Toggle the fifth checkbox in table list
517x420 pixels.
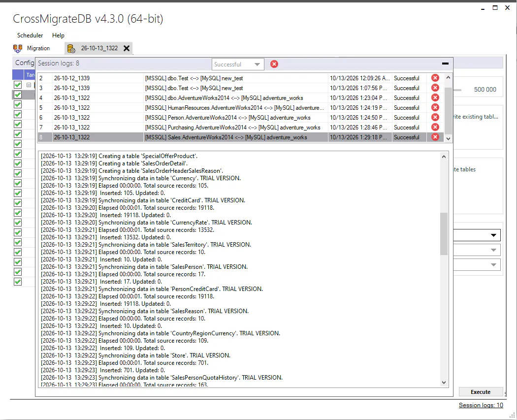(x=18, y=124)
